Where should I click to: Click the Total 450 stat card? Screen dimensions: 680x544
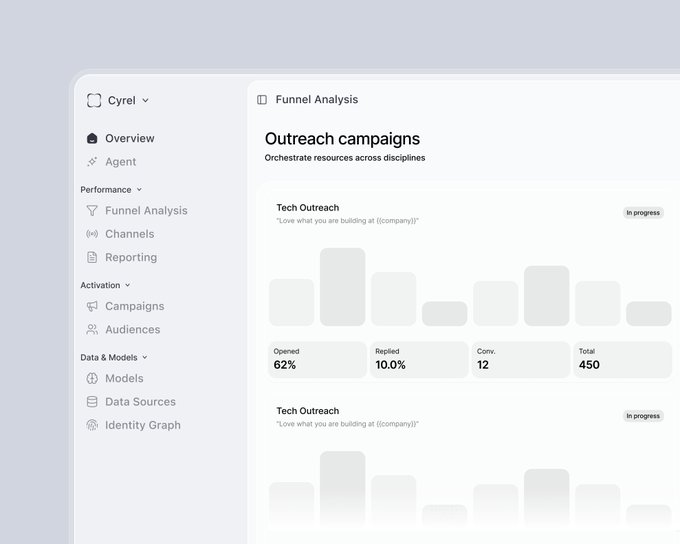(623, 360)
